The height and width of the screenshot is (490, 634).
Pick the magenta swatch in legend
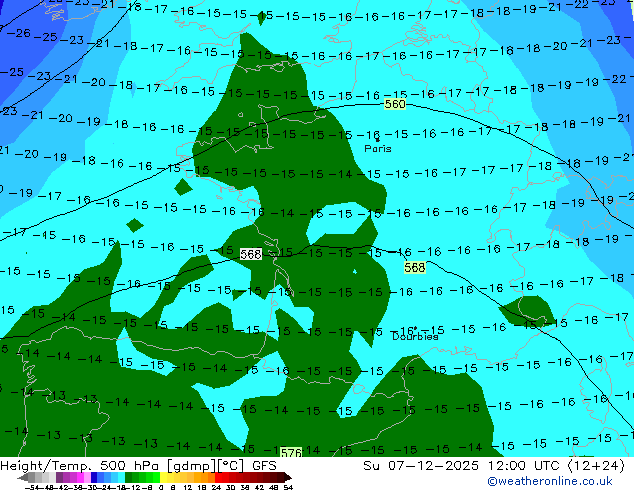80,477
